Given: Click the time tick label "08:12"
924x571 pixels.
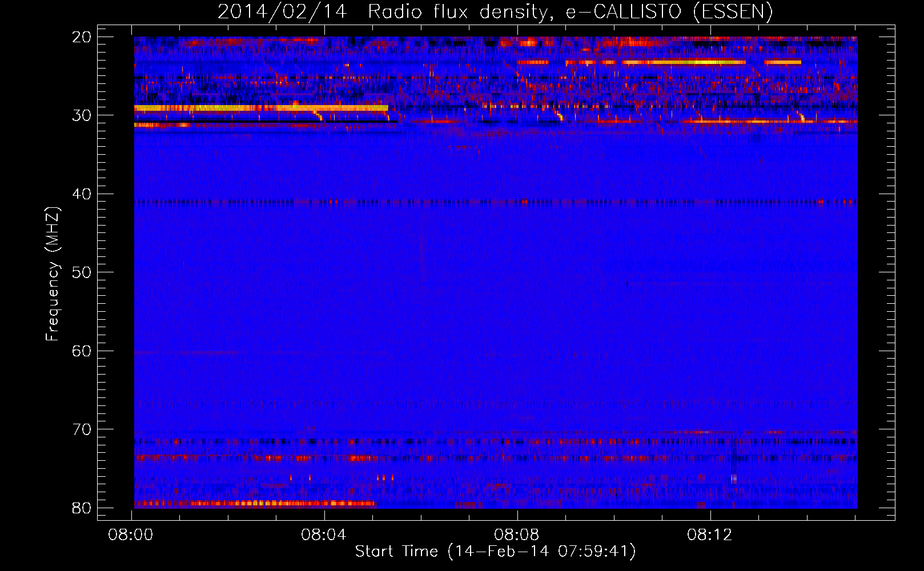Looking at the screenshot, I should pos(710,535).
